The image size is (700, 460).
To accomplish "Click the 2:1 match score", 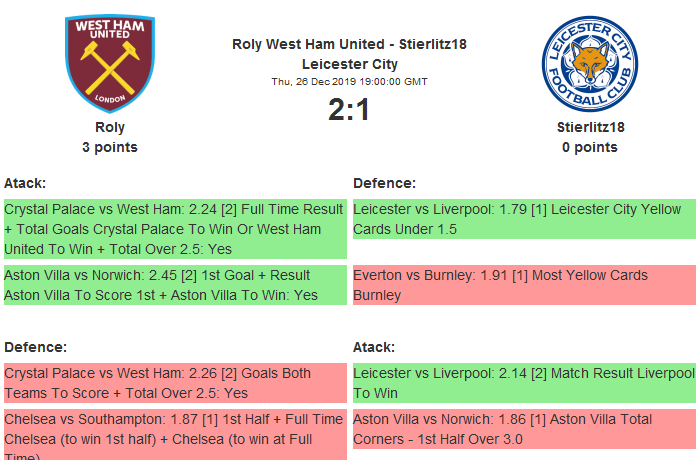I will [x=349, y=109].
